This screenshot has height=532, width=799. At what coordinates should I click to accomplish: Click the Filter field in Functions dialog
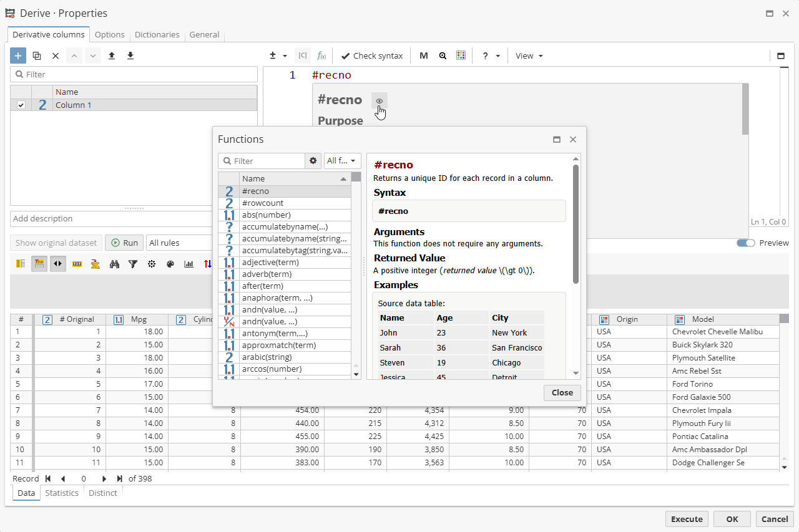click(x=267, y=161)
